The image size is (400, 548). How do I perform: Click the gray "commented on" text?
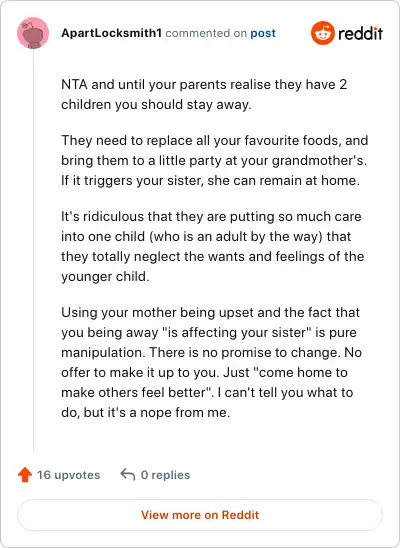tap(206, 33)
